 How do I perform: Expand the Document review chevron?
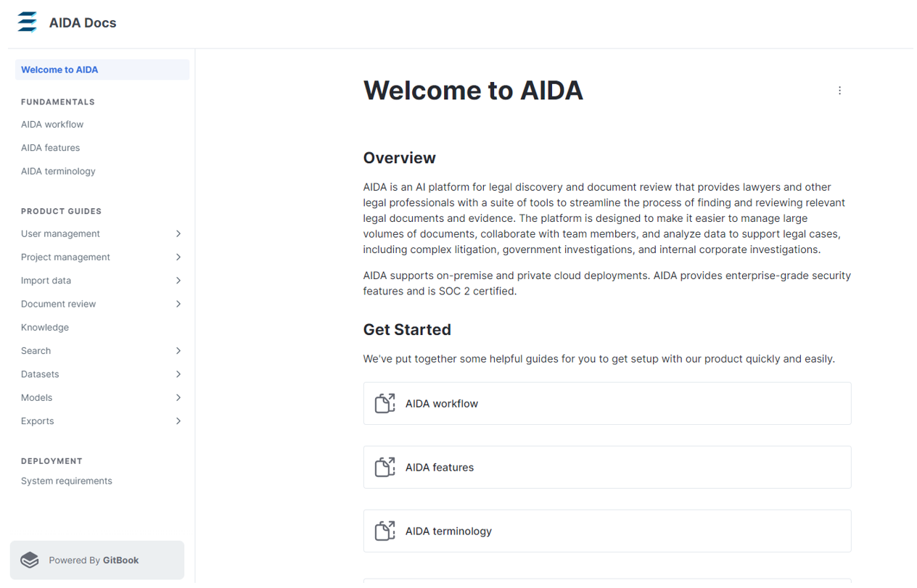click(x=178, y=304)
